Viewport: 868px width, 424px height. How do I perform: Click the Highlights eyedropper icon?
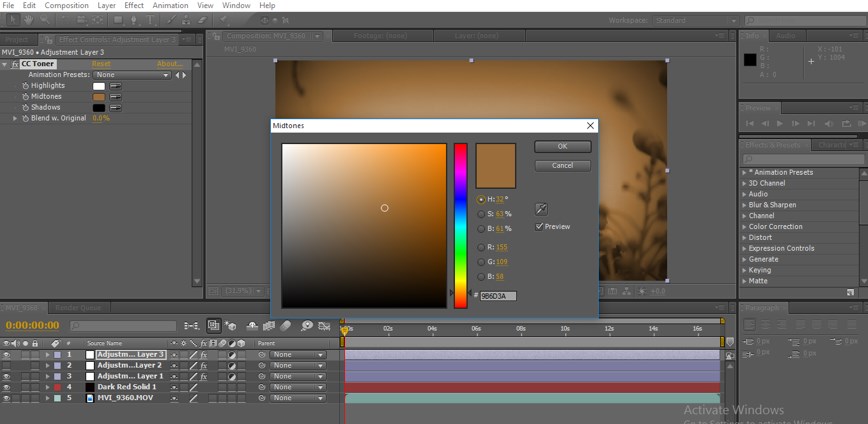[116, 86]
